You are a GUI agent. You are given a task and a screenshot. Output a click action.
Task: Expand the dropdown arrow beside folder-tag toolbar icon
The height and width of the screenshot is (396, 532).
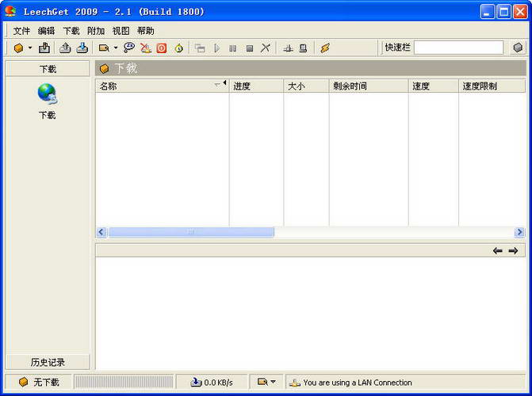point(115,48)
